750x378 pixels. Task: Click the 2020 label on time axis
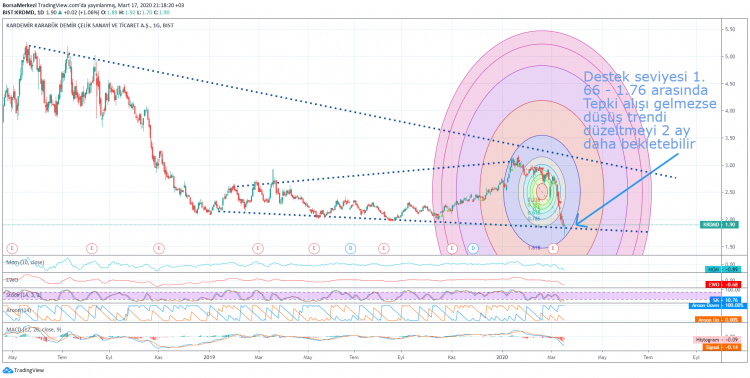click(x=502, y=357)
